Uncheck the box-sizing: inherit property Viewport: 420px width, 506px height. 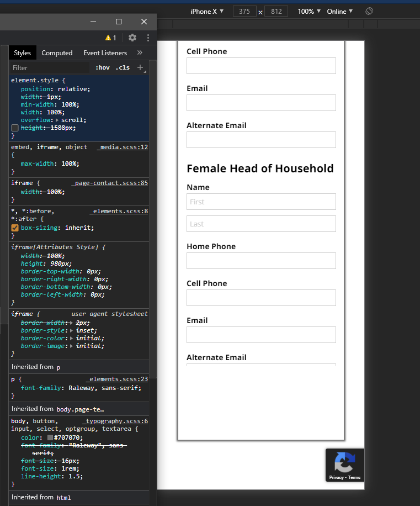(15, 228)
